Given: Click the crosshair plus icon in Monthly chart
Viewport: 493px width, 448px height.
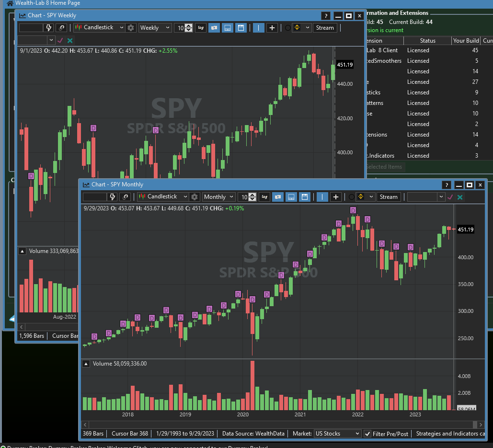Looking at the screenshot, I should pos(336,197).
